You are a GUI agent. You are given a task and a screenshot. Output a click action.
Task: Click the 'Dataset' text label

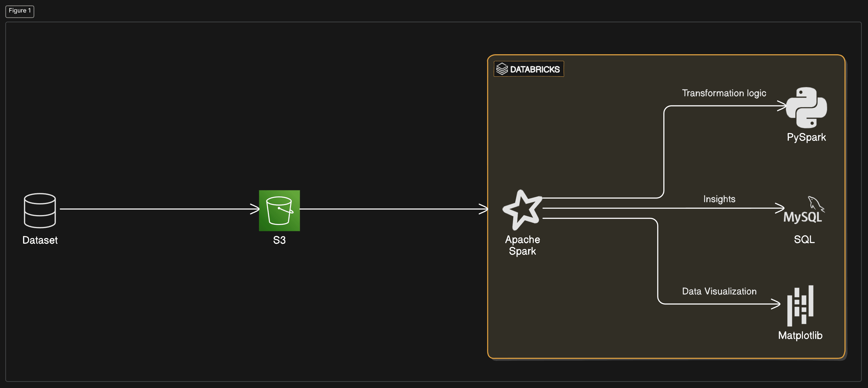coord(40,240)
